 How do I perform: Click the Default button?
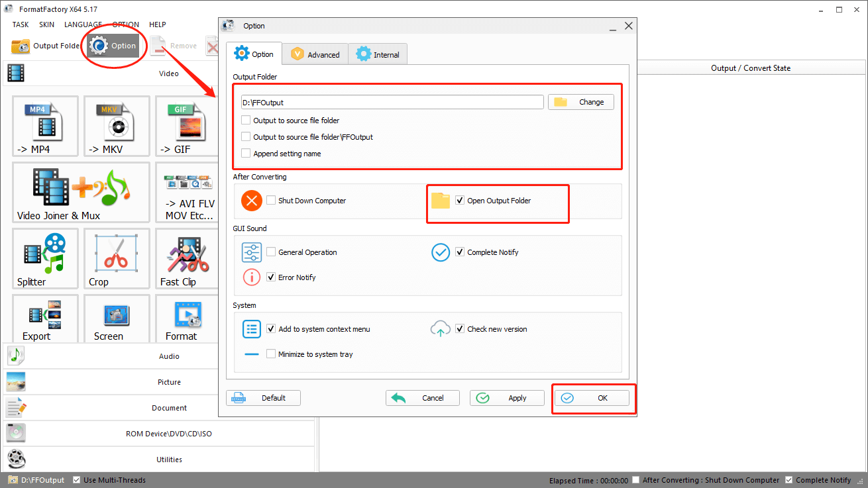(x=264, y=398)
